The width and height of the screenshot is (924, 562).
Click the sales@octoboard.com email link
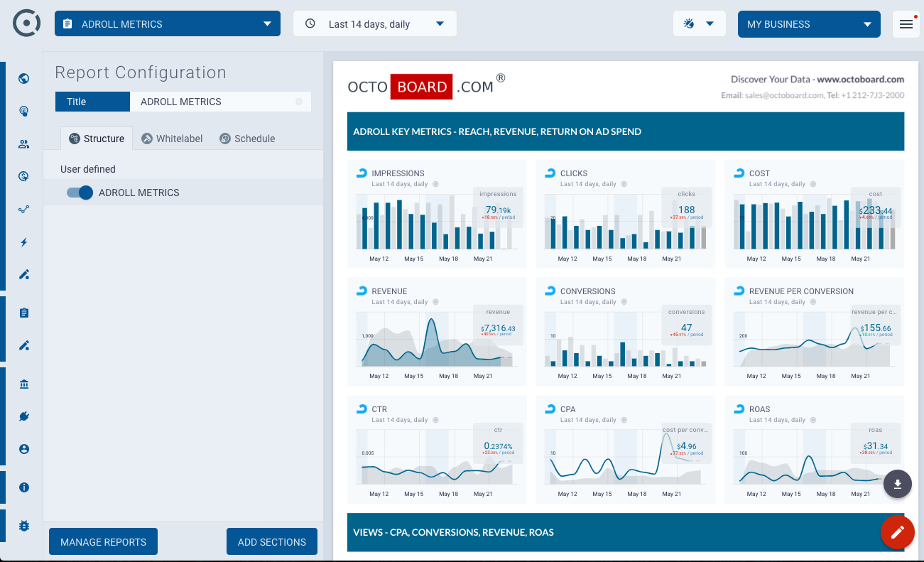pos(783,95)
